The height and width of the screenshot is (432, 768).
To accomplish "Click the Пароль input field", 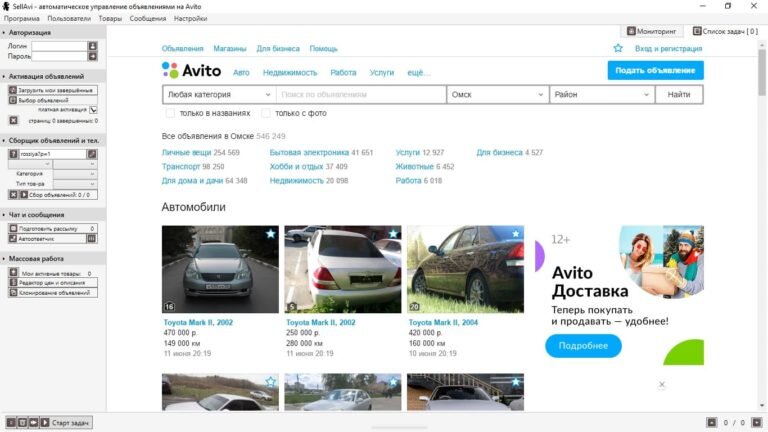I will 59,56.
